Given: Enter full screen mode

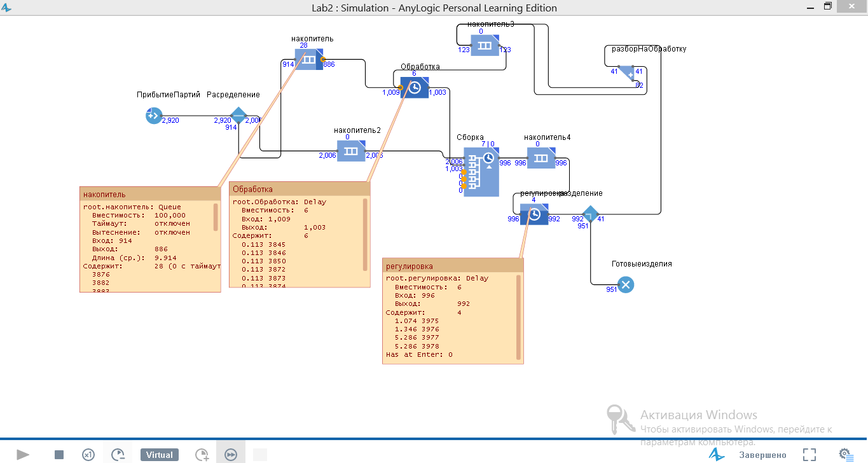Looking at the screenshot, I should pyautogui.click(x=809, y=455).
